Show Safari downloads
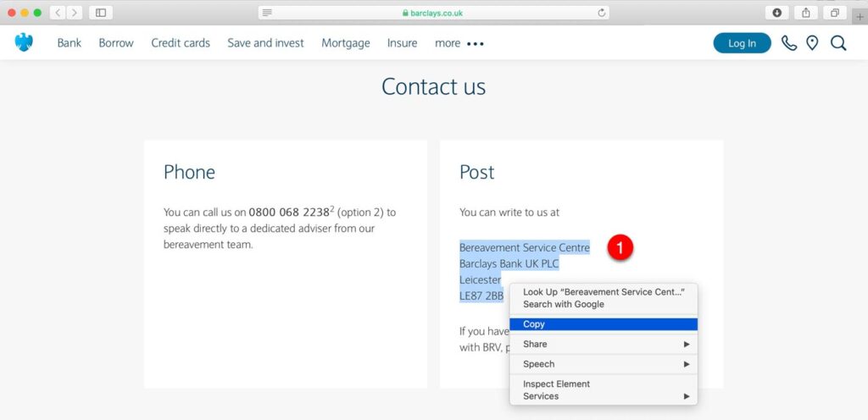The width and height of the screenshot is (868, 420). (776, 13)
